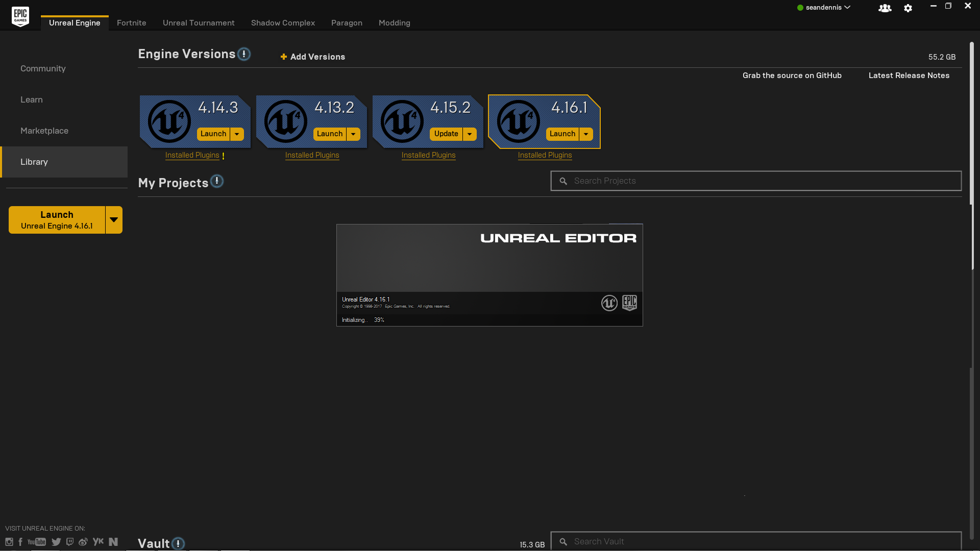Click the 15.3 GB vault size text
Screen dimensions: 980x551
point(532,545)
